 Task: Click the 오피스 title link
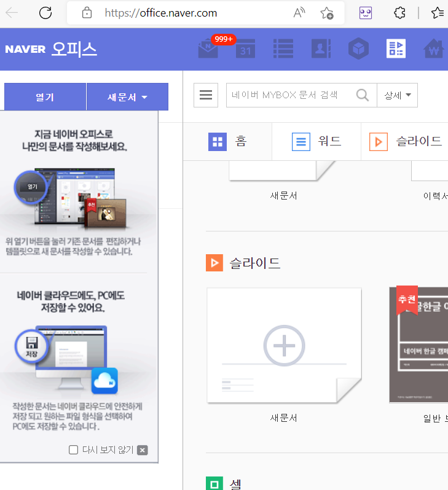[74, 49]
